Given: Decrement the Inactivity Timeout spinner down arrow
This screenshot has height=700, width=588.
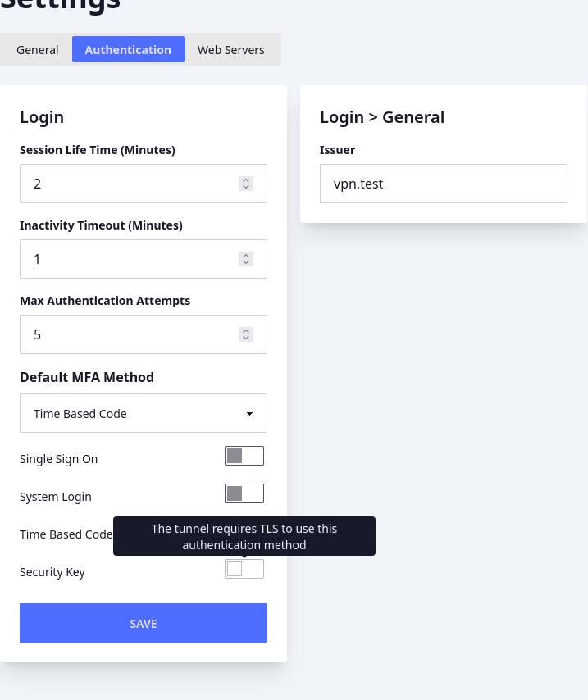Looking at the screenshot, I should point(246,263).
